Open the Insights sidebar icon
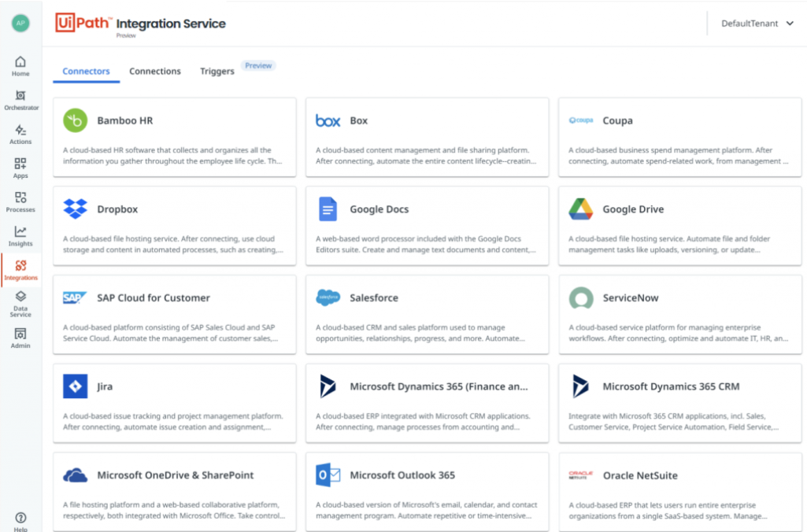The width and height of the screenshot is (807, 532). coord(20,235)
